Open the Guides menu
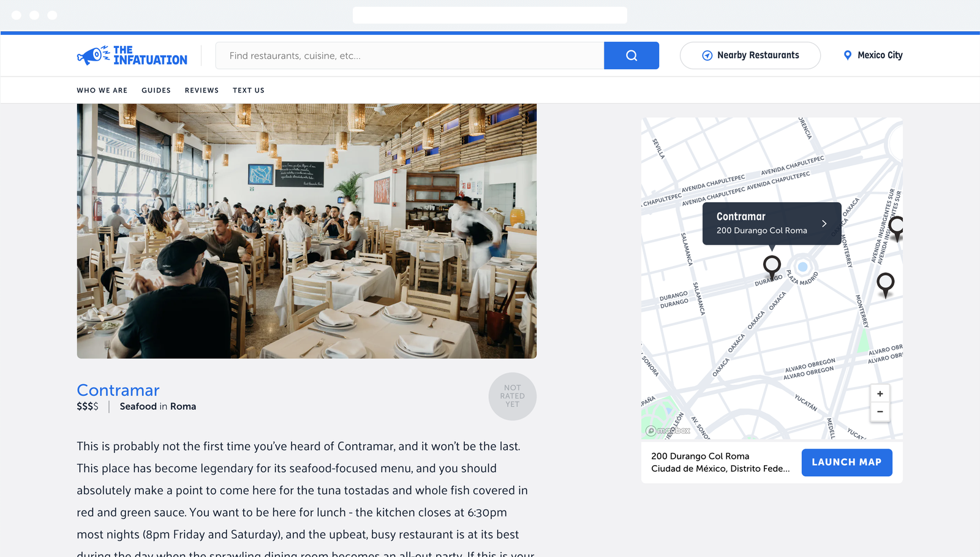The width and height of the screenshot is (980, 557). tap(156, 90)
